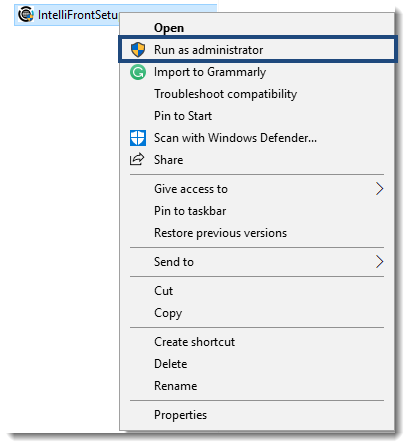Click the green Grammarly icon
This screenshot has height=448, width=410.
pos(138,72)
